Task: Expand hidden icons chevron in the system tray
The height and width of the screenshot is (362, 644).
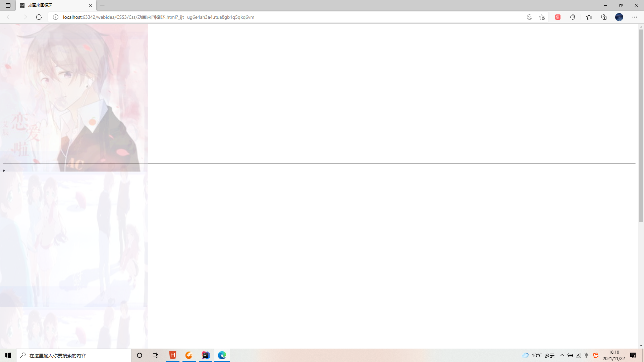Action: (x=562, y=355)
